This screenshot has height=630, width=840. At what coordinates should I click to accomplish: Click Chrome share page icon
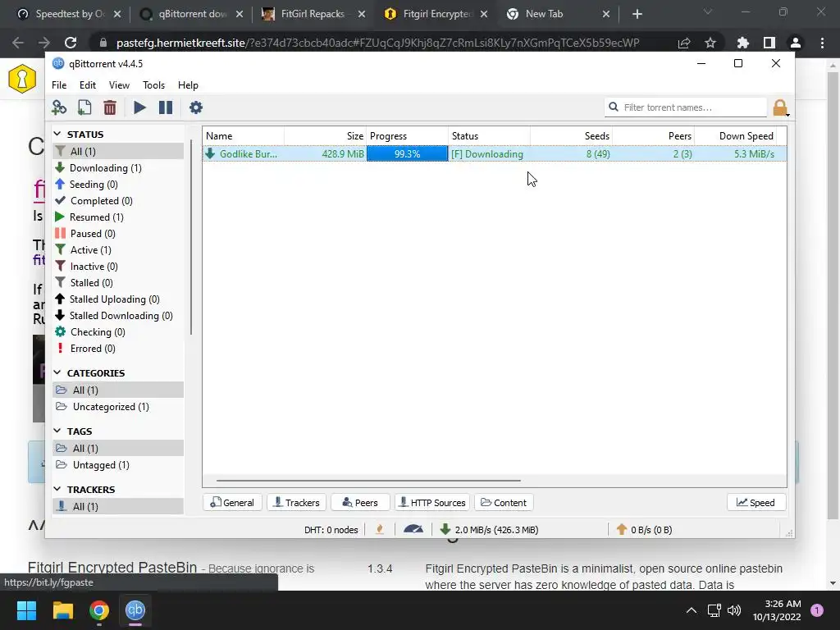(683, 43)
